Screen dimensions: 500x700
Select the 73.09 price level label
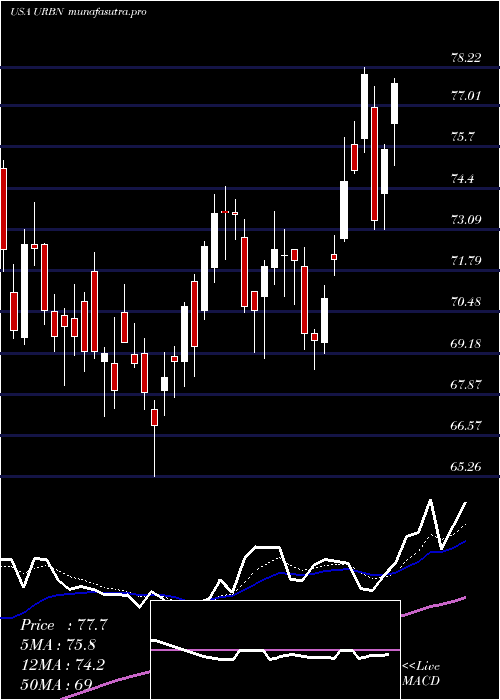click(x=466, y=219)
